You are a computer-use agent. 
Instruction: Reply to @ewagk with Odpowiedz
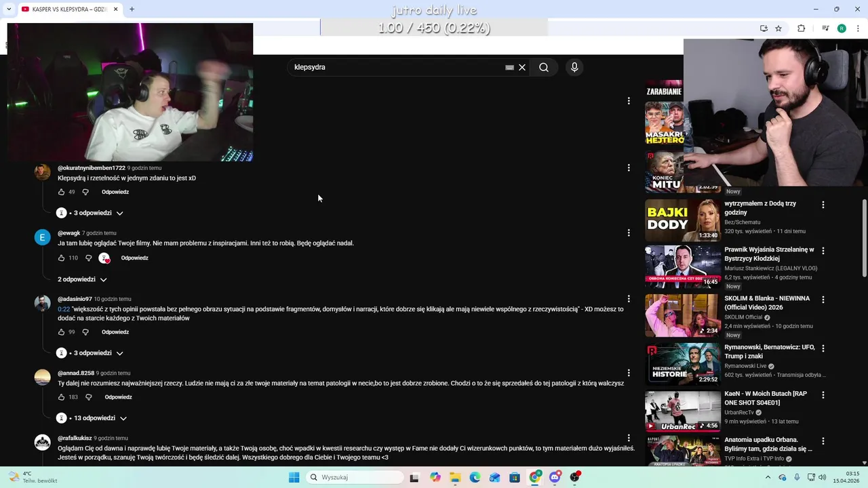click(134, 258)
